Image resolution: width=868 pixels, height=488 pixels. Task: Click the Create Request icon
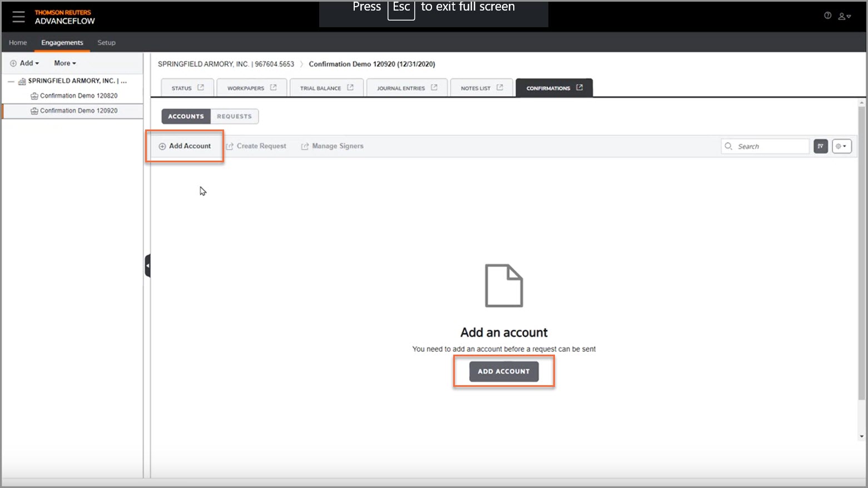230,146
